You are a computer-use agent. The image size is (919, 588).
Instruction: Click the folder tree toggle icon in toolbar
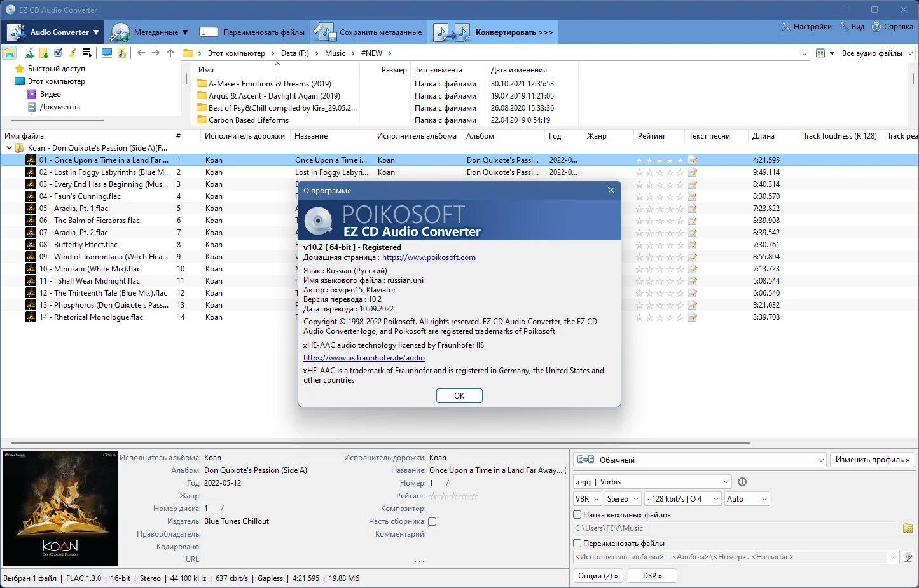10,53
